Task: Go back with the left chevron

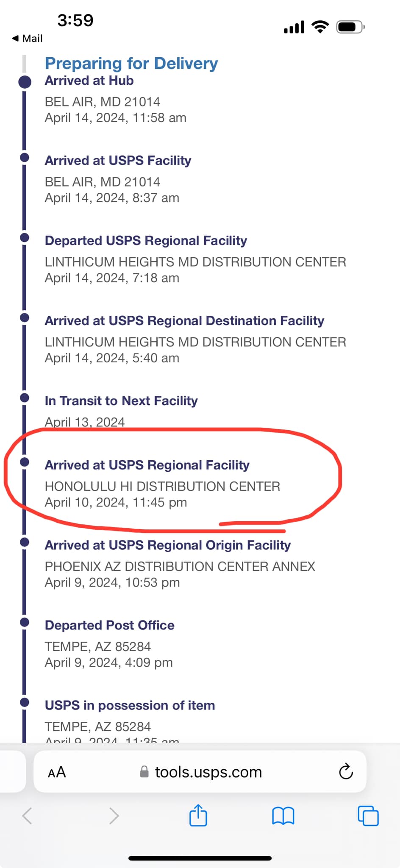Action: tap(27, 816)
